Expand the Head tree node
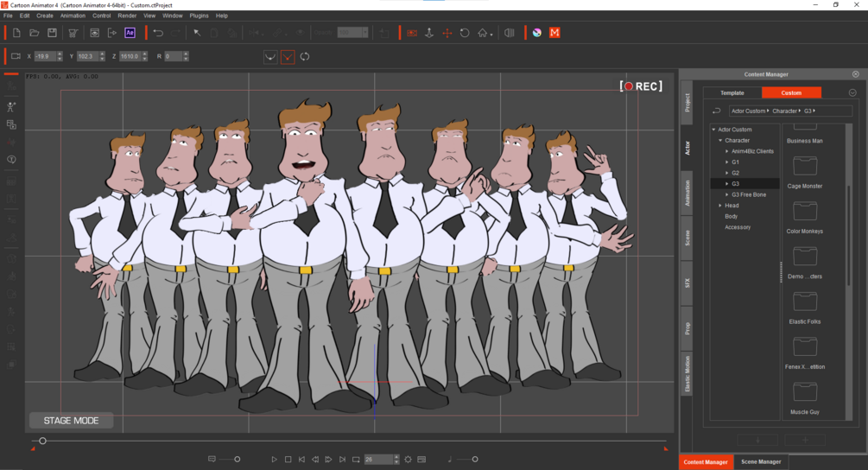This screenshot has height=470, width=868. point(720,206)
